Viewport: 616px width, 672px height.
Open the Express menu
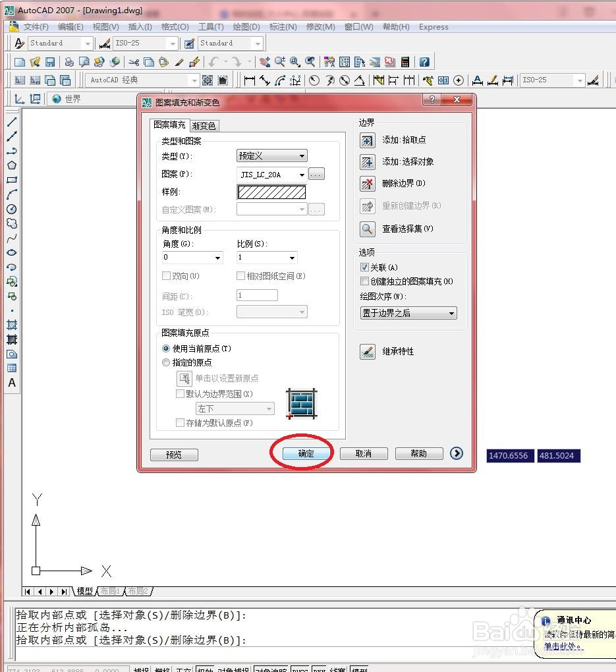[x=434, y=27]
